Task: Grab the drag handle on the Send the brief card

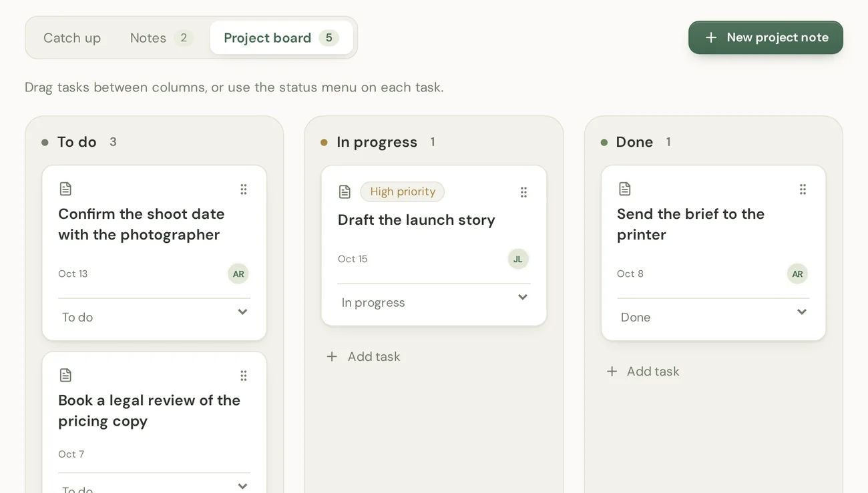Action: [803, 189]
